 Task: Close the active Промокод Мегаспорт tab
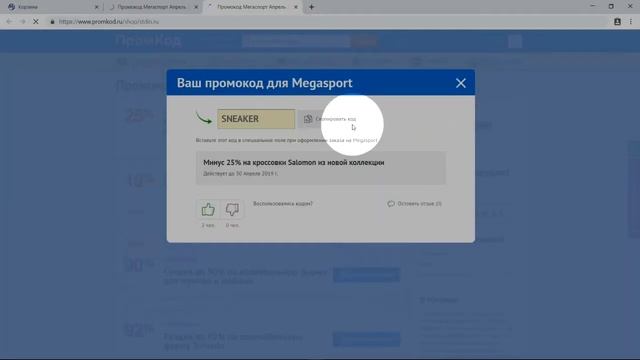click(x=296, y=7)
